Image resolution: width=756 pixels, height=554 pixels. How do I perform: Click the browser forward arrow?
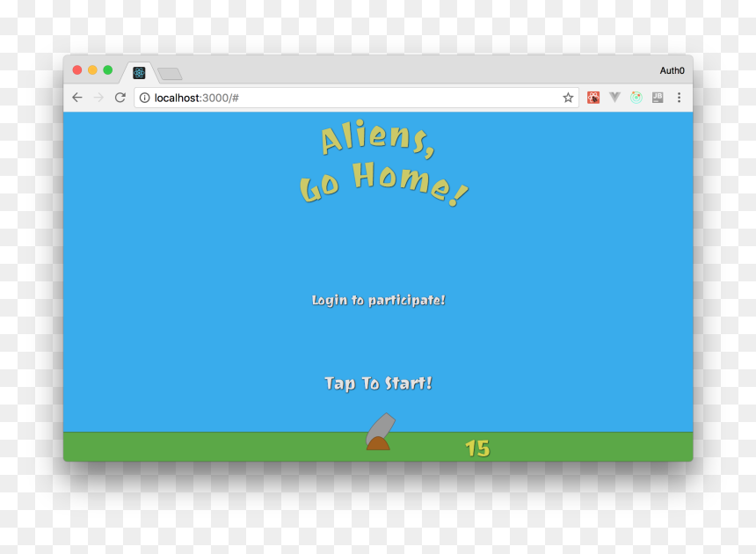click(98, 98)
